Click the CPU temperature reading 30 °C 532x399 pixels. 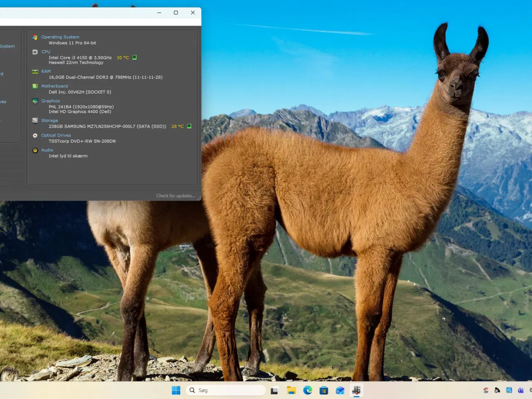coord(123,58)
